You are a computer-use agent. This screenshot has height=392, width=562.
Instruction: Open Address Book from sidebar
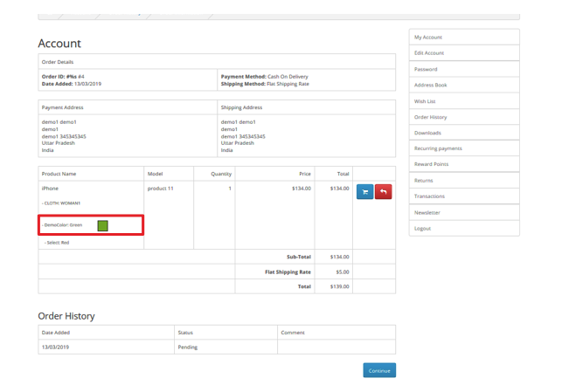[x=430, y=85]
